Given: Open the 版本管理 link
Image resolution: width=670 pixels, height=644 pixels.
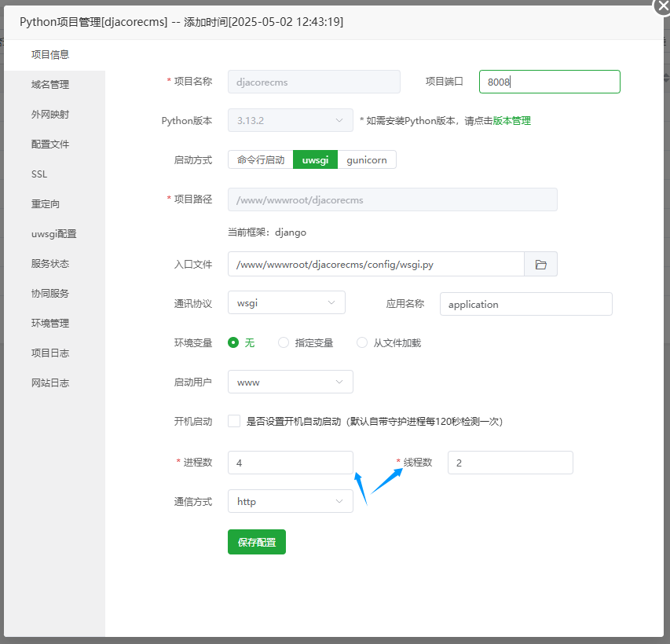Looking at the screenshot, I should tap(511, 121).
